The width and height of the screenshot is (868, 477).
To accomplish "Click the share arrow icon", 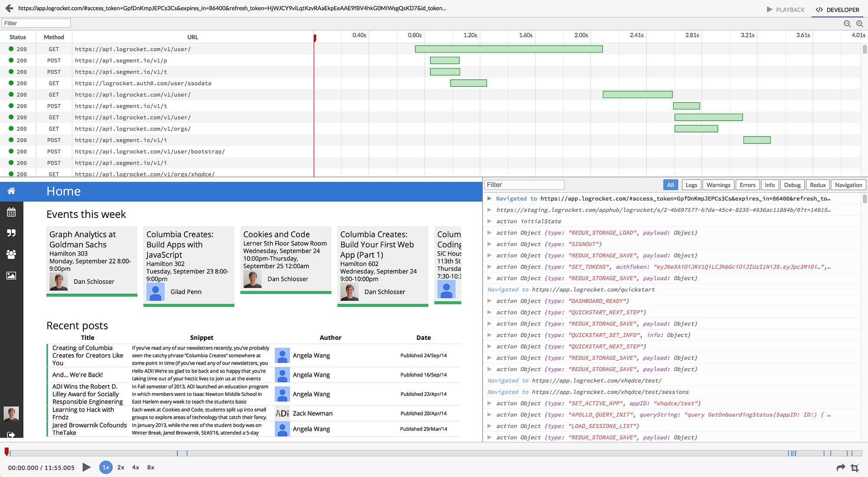I will [841, 467].
